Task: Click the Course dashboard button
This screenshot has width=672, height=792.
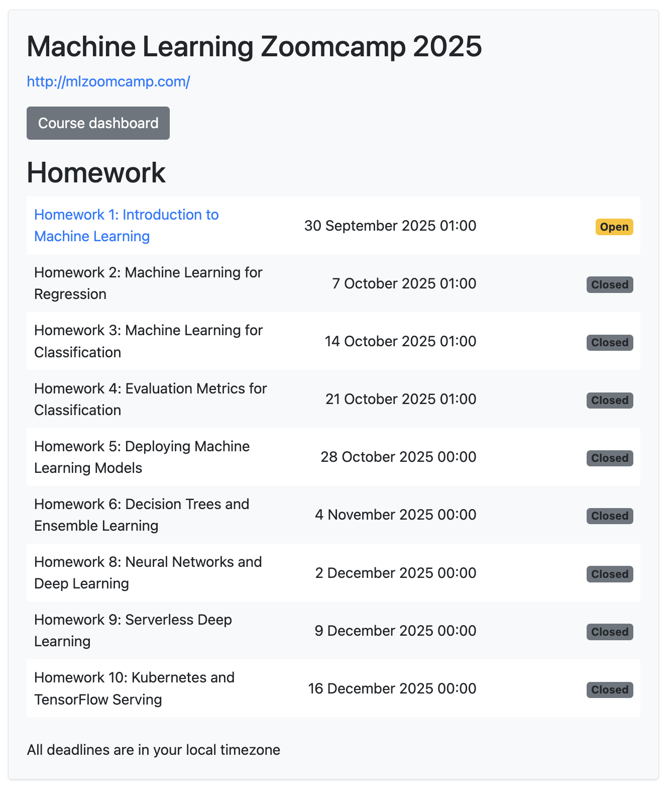Action: (98, 123)
